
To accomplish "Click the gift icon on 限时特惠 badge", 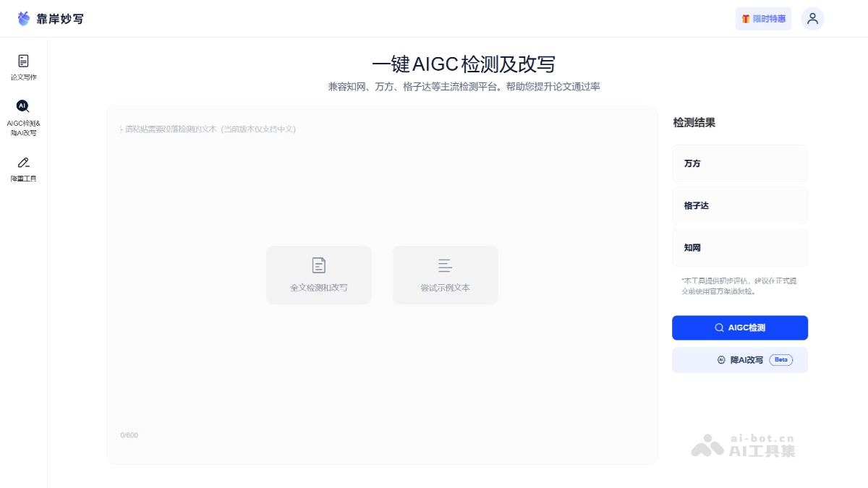I will pyautogui.click(x=746, y=19).
